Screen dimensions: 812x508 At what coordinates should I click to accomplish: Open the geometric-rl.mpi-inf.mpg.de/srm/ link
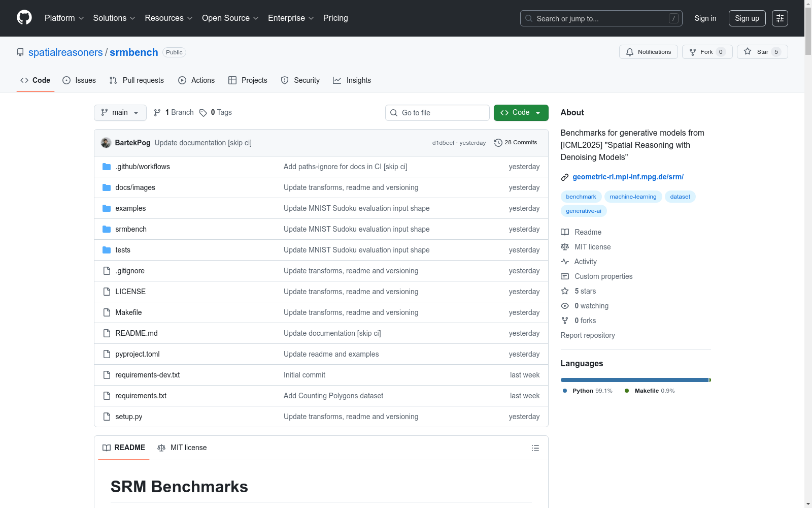(x=628, y=177)
